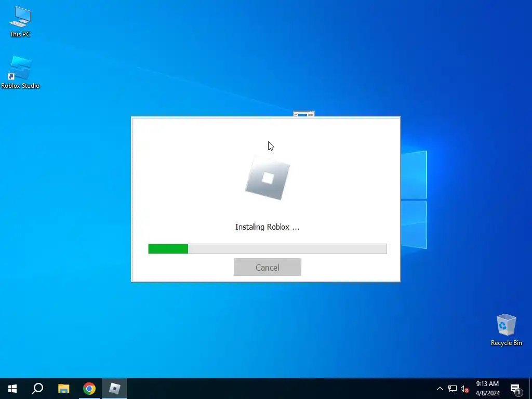Open the clock showing 9:13 AM
The image size is (532, 399).
(x=487, y=389)
